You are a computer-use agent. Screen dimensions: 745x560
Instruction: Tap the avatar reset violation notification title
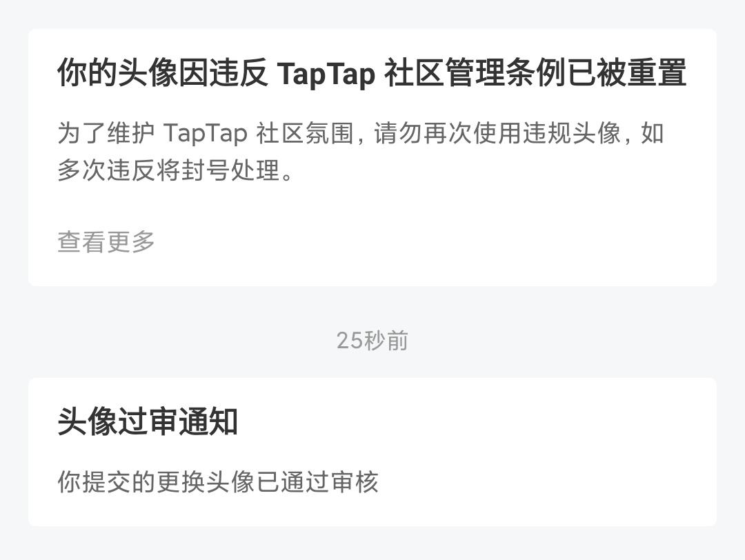[372, 72]
